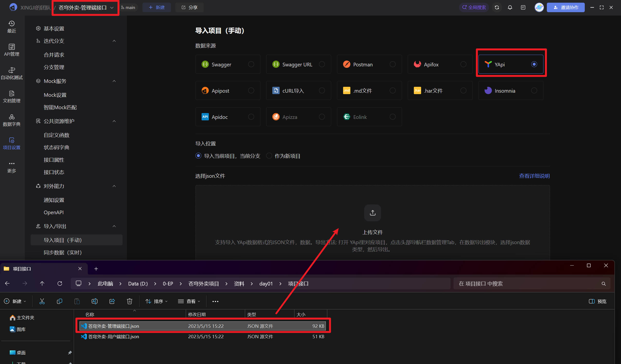Click the search magnifier in Explorer
The image size is (621, 364).
tap(603, 284)
